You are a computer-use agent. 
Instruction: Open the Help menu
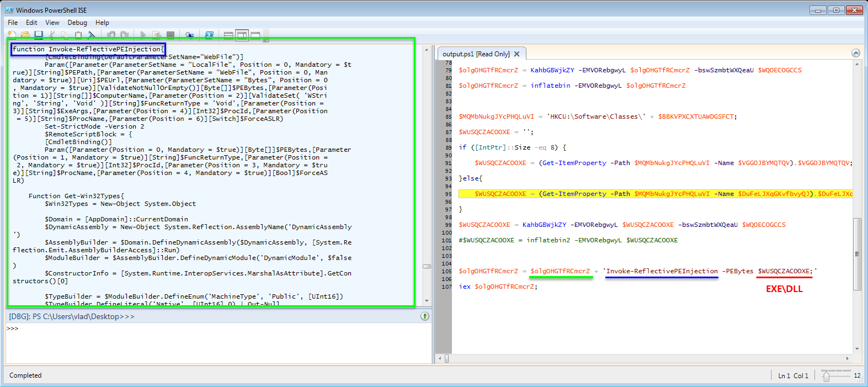coord(102,23)
